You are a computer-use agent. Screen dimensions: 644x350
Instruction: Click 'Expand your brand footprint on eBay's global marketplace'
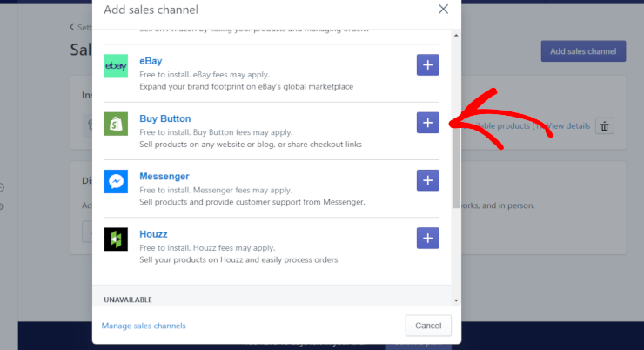pyautogui.click(x=246, y=87)
